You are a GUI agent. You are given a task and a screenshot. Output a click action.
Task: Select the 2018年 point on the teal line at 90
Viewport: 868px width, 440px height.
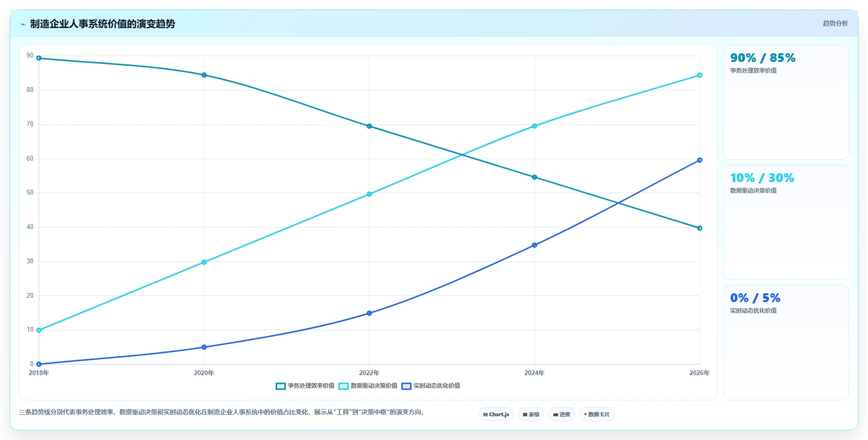[x=39, y=58]
